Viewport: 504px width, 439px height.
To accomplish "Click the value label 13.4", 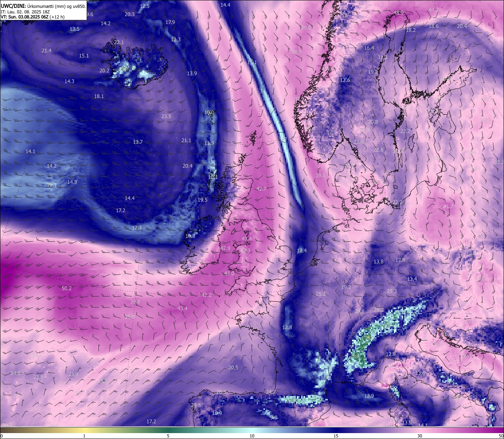I will (x=412, y=279).
